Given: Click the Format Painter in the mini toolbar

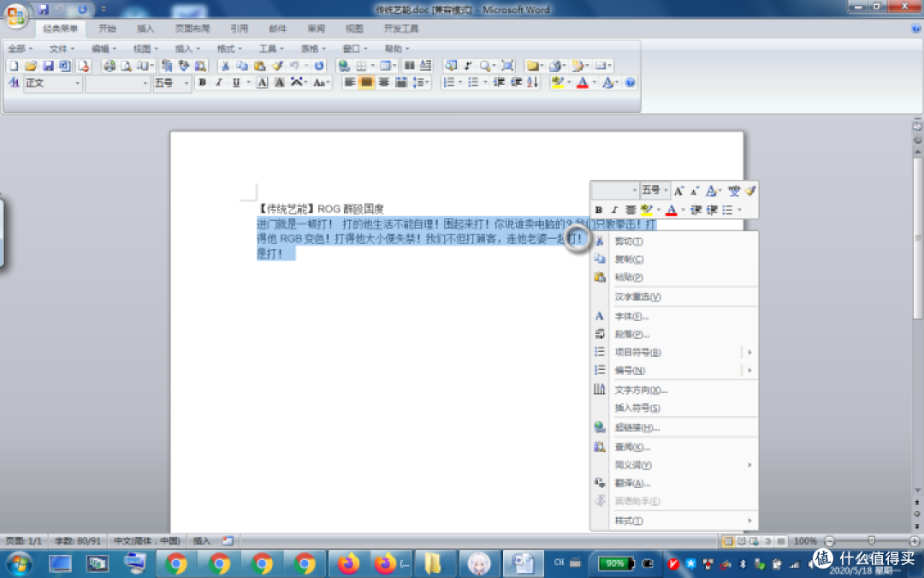Looking at the screenshot, I should click(x=749, y=190).
